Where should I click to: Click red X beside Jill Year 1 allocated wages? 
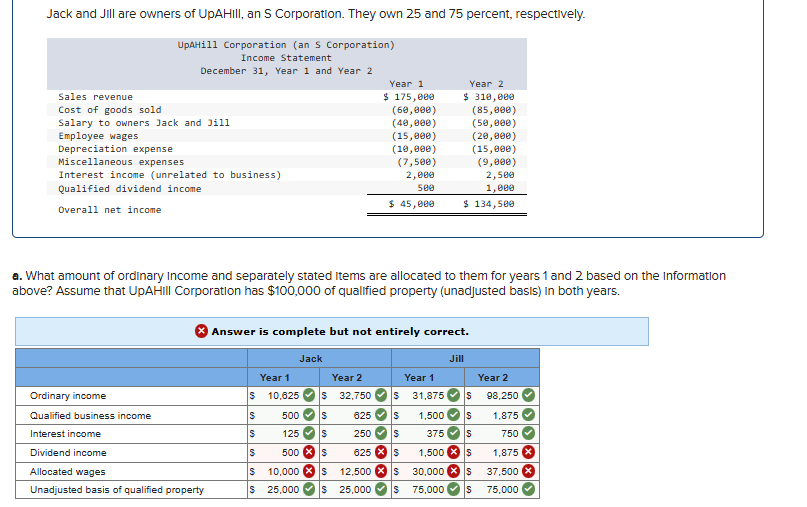click(453, 471)
